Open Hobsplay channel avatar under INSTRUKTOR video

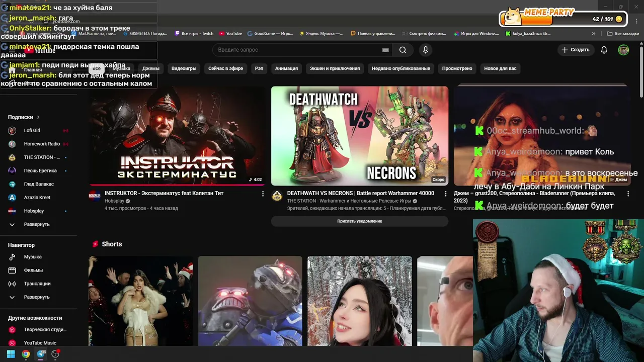coord(95,196)
